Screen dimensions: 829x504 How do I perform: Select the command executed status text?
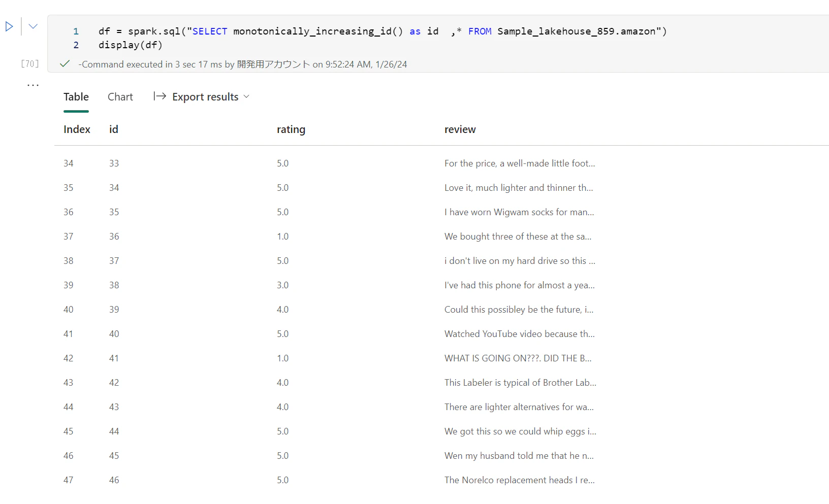click(x=243, y=64)
